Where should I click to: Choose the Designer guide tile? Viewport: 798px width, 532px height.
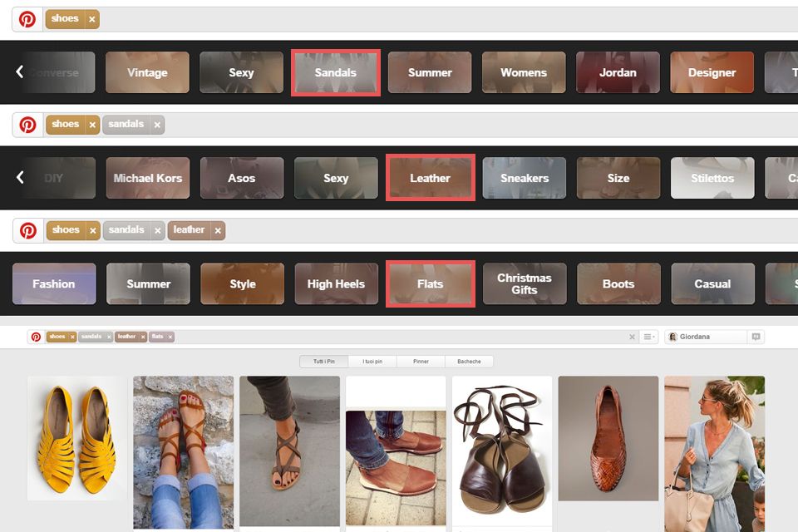712,72
